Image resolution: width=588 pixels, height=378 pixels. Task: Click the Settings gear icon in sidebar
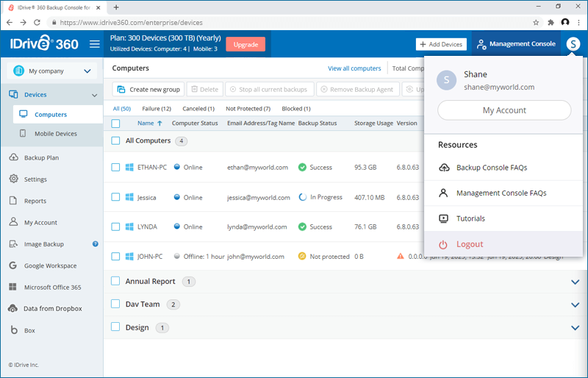(x=13, y=179)
